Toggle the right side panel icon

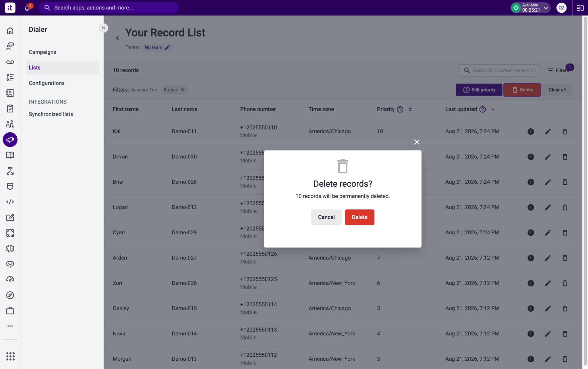[x=580, y=8]
